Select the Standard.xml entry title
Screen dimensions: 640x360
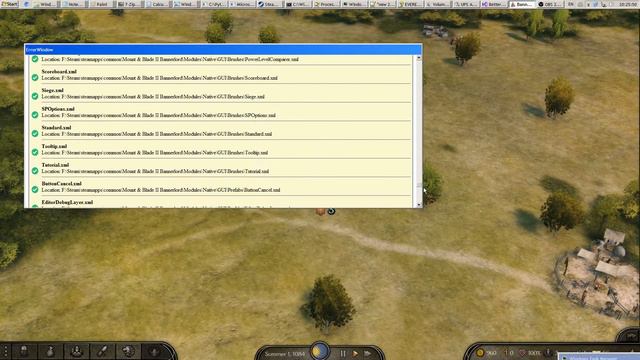coord(56,127)
